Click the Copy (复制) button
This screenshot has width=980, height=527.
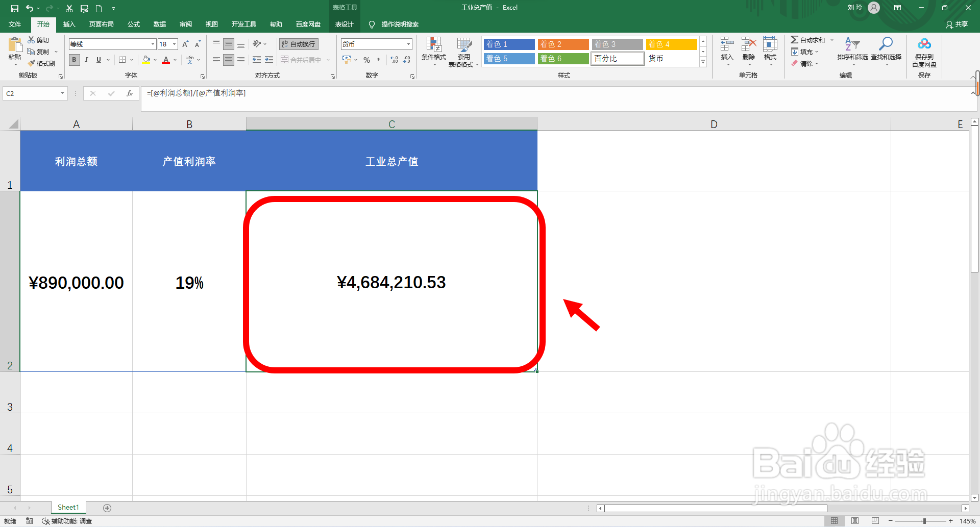tap(39, 52)
